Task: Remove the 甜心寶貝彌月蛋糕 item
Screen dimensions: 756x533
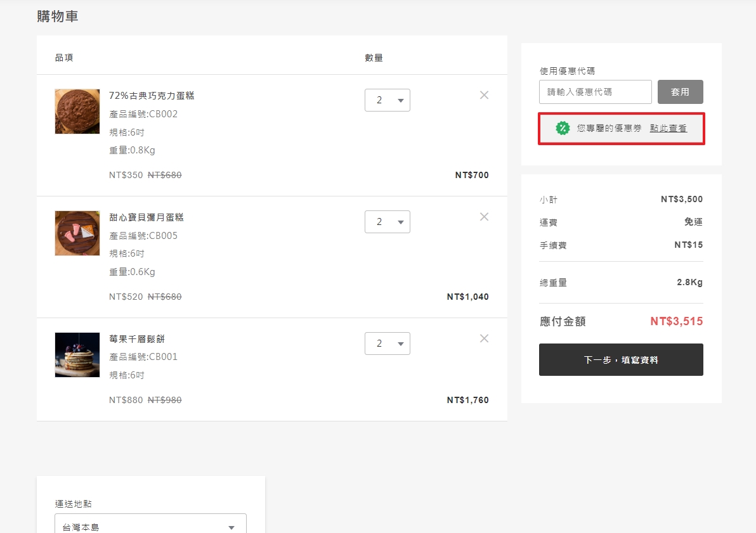Action: click(x=484, y=217)
